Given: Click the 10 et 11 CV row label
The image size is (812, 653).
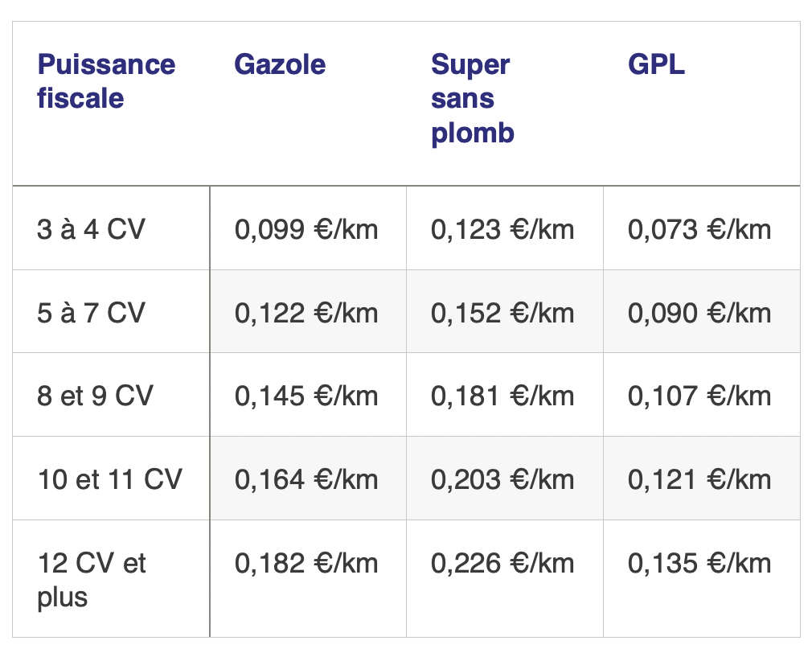Looking at the screenshot, I should [x=110, y=479].
